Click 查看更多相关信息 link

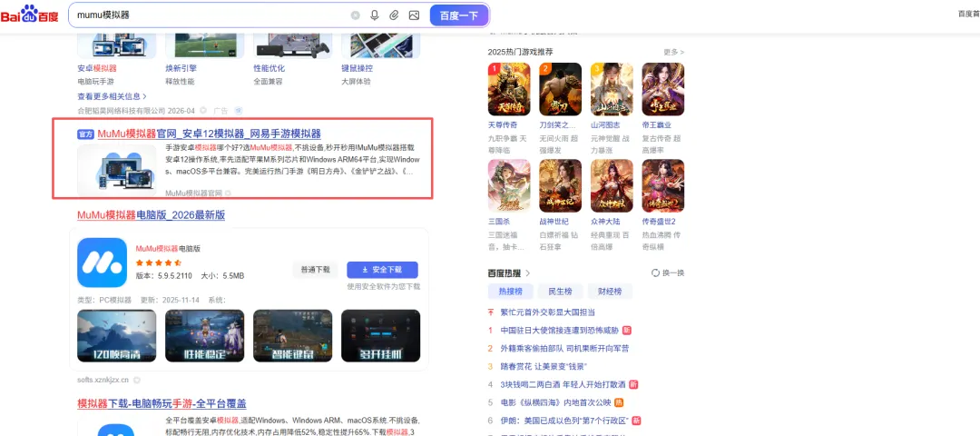tap(112, 96)
